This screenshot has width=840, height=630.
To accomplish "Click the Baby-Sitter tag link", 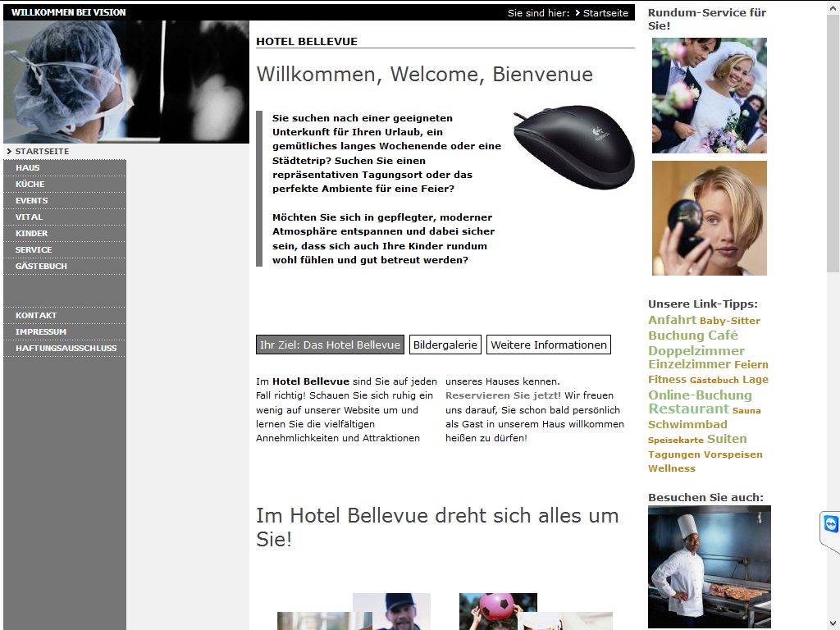I will tap(729, 321).
